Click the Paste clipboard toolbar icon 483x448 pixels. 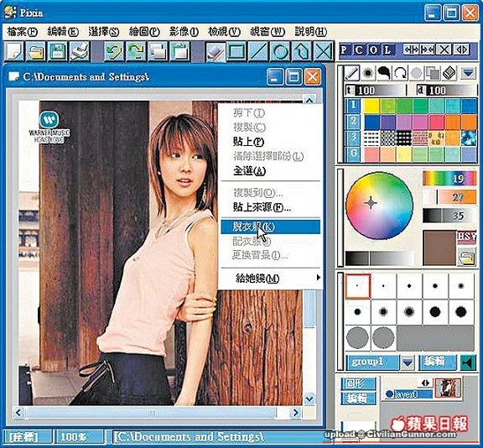(x=180, y=51)
